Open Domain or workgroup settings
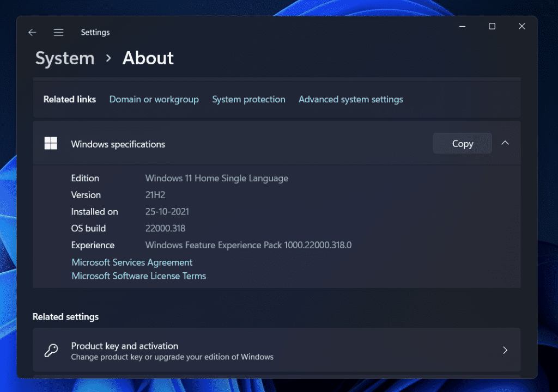 (154, 99)
